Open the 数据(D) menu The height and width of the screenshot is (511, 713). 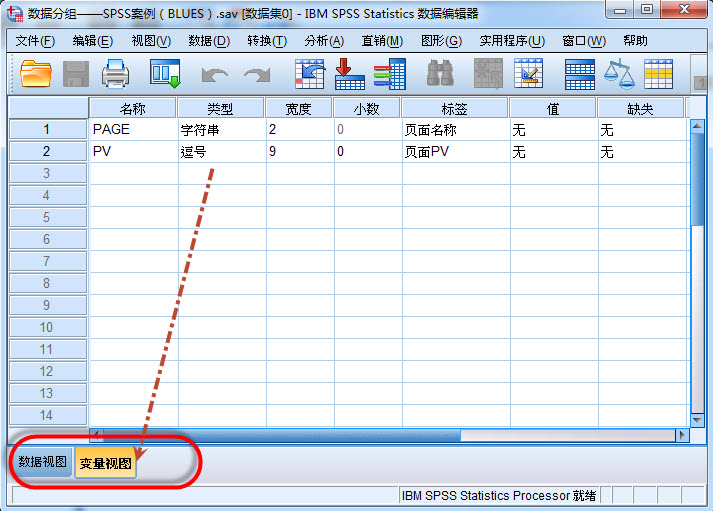click(x=209, y=41)
